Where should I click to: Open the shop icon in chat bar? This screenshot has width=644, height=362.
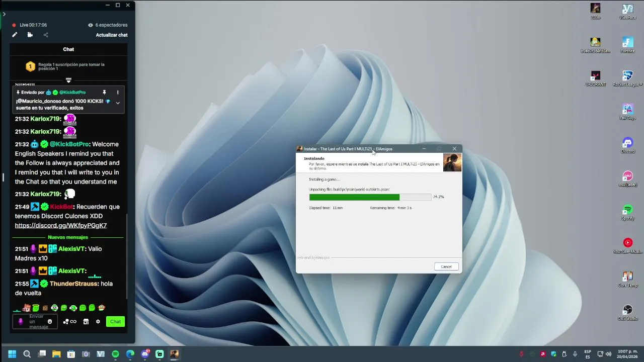point(86,322)
